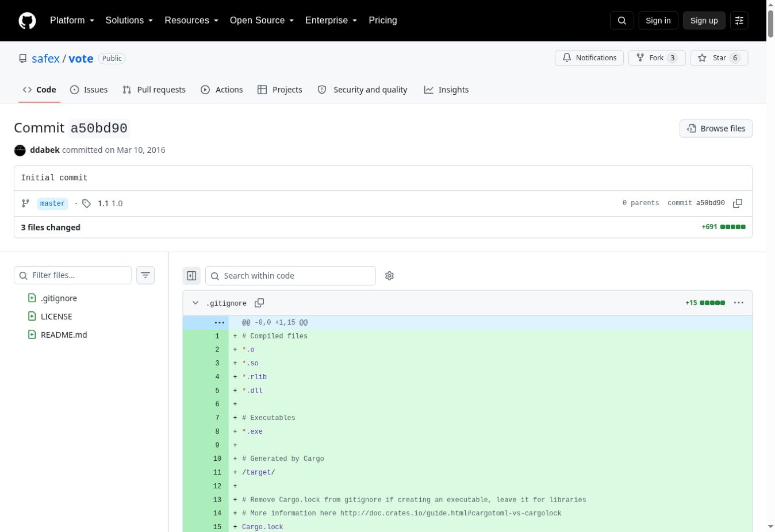Collapse the file tree sidebar

191,276
